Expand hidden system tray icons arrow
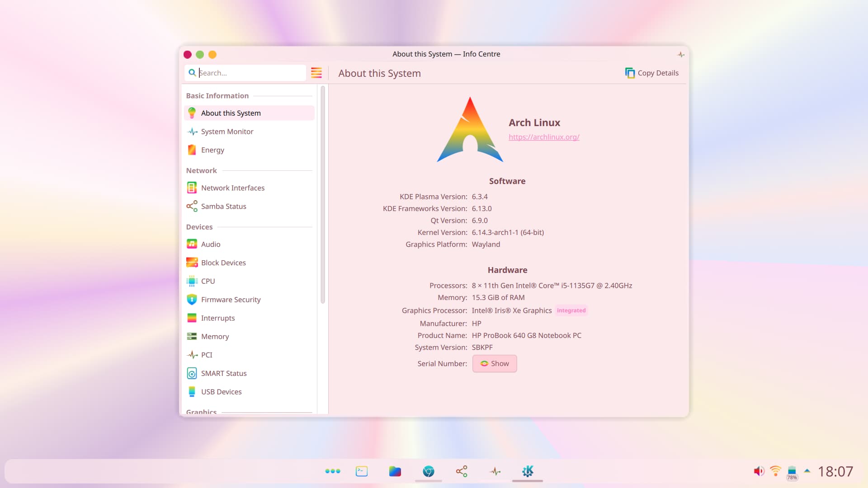The image size is (868, 488). click(x=807, y=471)
